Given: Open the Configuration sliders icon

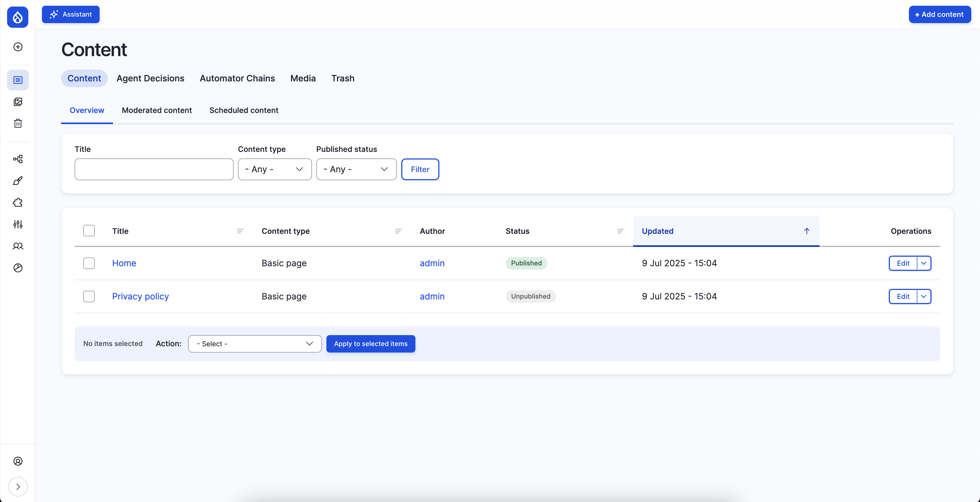Looking at the screenshot, I should (18, 224).
